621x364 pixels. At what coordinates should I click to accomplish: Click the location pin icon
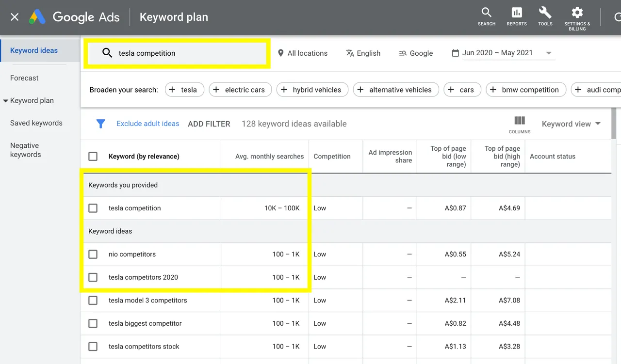[280, 53]
